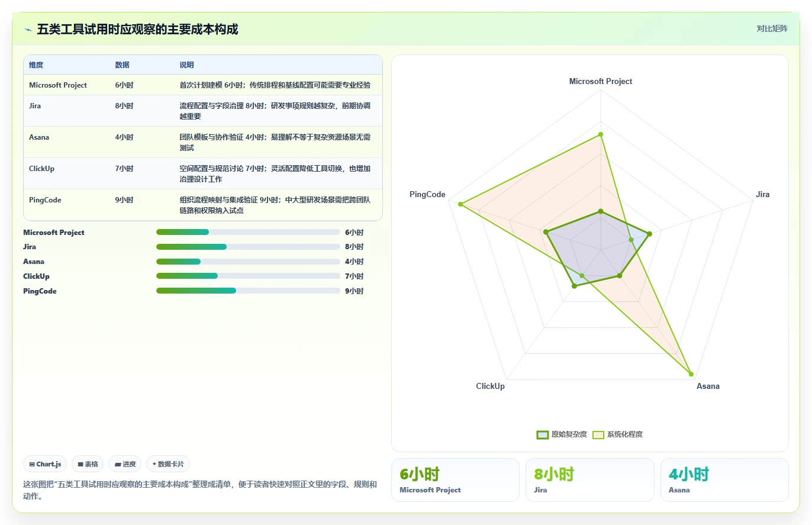Click the 4小时 value in the table
Image resolution: width=812 pixels, height=525 pixels.
click(x=124, y=137)
